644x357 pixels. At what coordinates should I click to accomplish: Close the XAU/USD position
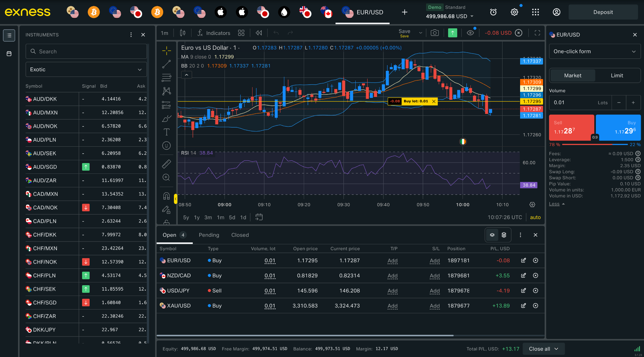[x=536, y=306]
